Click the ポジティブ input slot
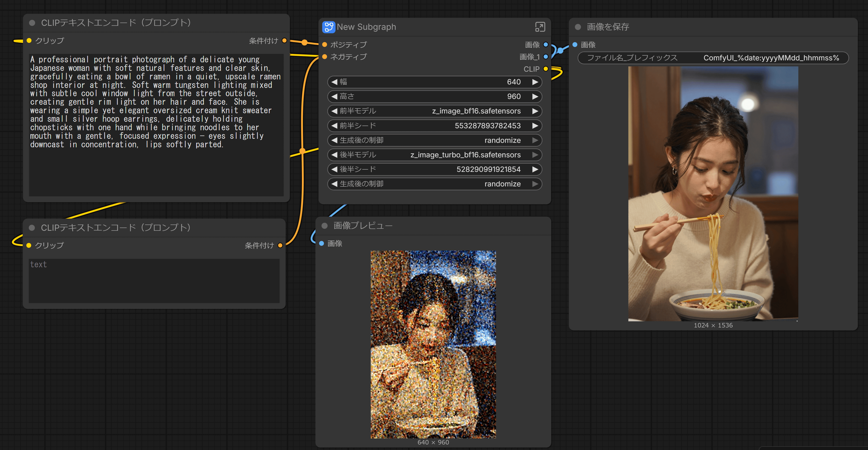This screenshot has height=450, width=868. 325,44
